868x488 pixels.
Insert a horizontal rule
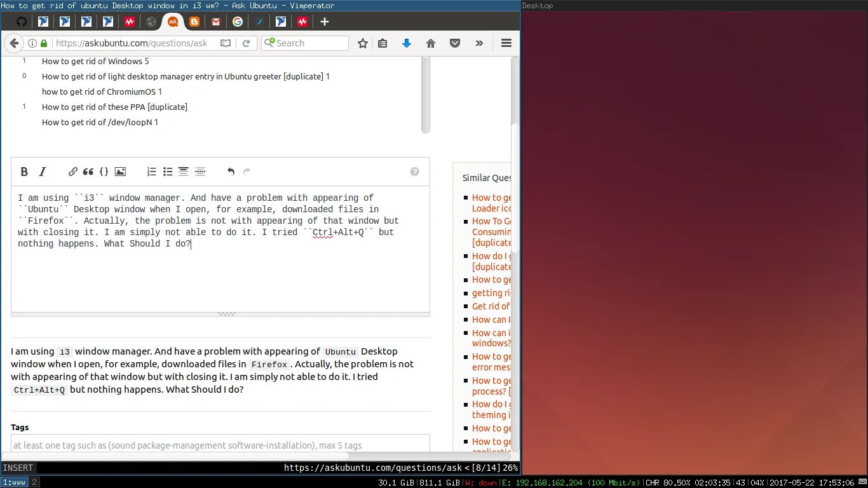(200, 172)
